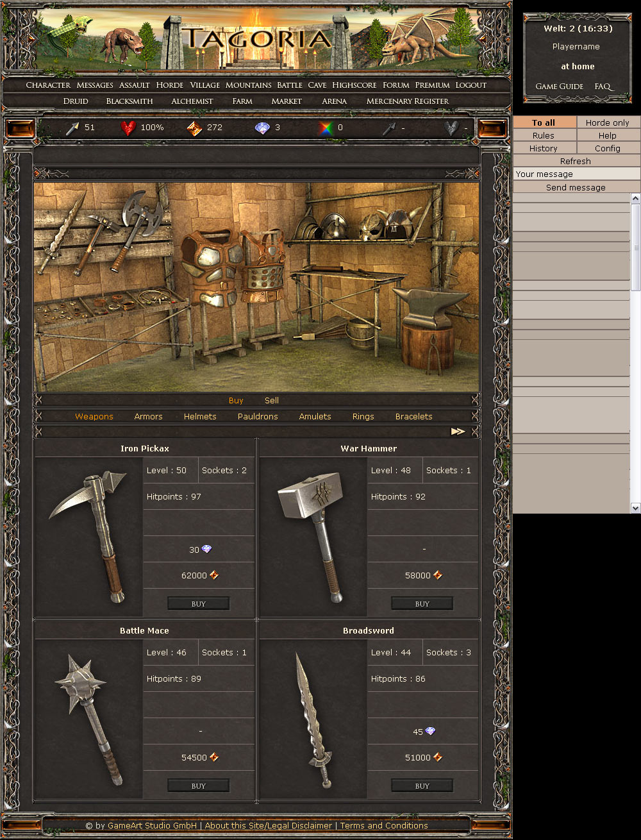Open the Mountains page

[249, 85]
